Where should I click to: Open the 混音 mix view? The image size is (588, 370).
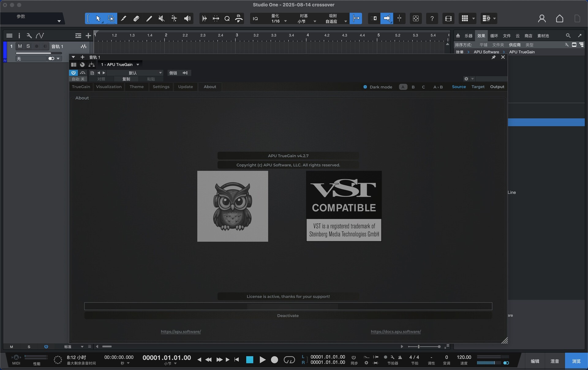(555, 361)
